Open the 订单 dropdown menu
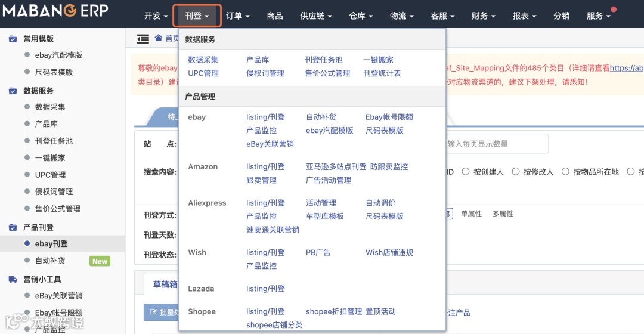Image resolution: width=644 pixels, height=334 pixels. (x=238, y=16)
